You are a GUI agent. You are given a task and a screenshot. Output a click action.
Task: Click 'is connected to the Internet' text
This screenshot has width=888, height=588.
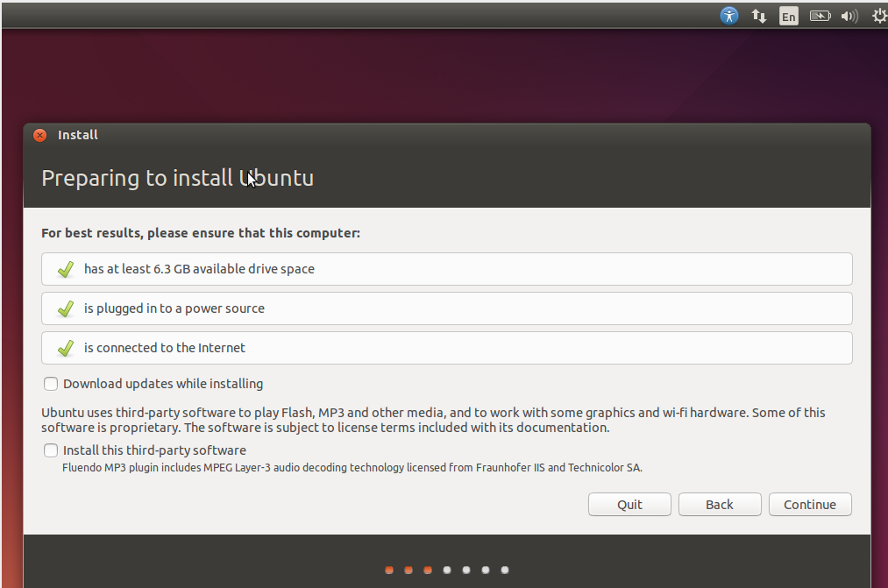[x=165, y=348]
